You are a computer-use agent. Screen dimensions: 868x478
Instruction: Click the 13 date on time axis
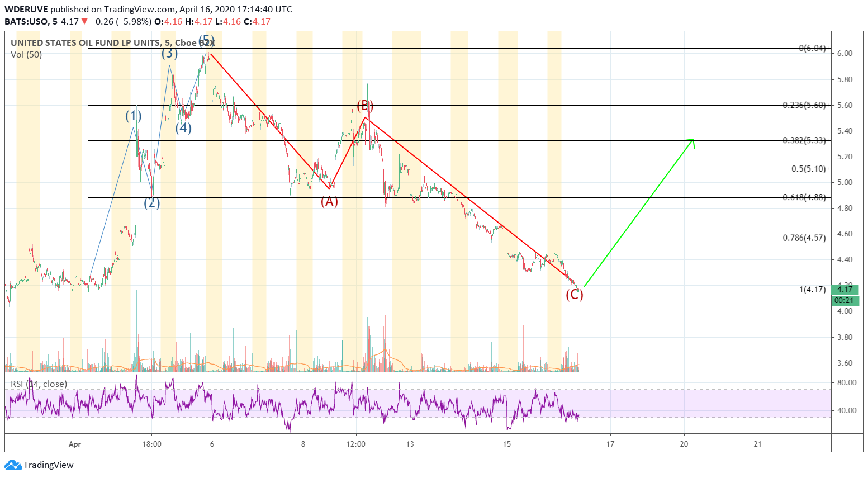coord(410,444)
